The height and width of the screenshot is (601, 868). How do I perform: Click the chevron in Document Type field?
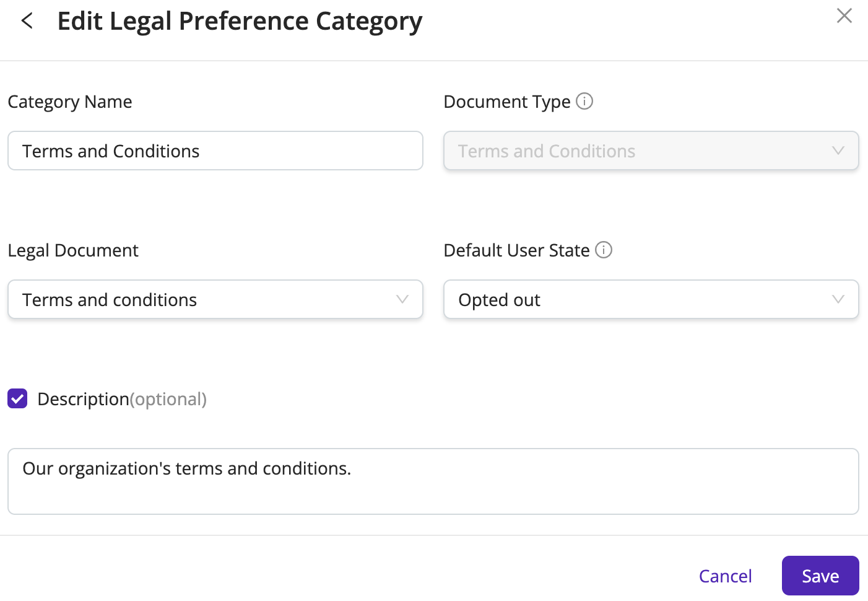838,151
